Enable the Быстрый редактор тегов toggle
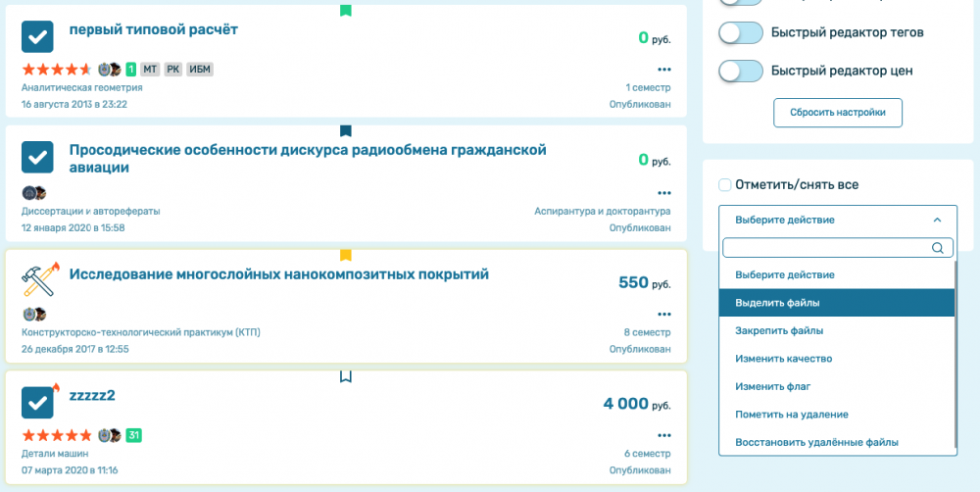Viewport: 980px width, 492px height. point(741,33)
